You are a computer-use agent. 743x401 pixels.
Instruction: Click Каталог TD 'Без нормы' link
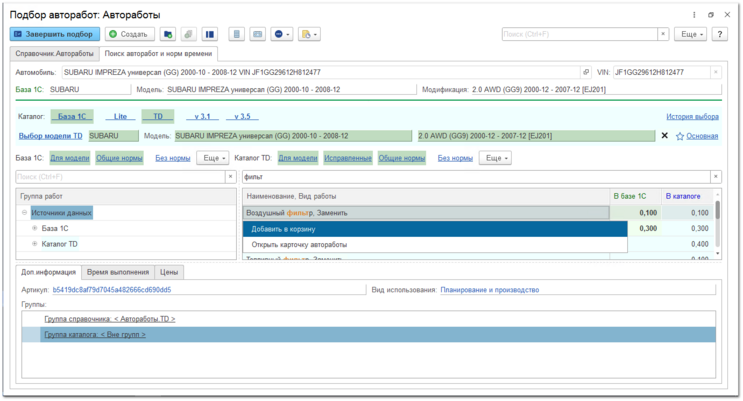455,158
